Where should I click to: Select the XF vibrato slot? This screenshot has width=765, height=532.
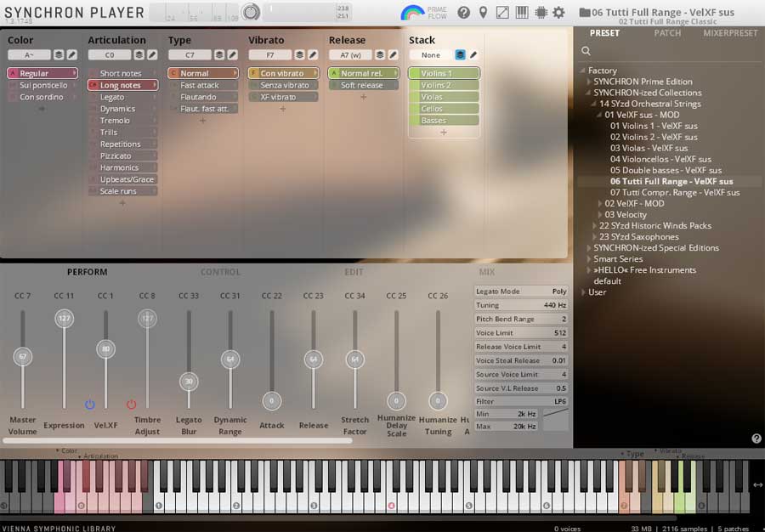tap(283, 97)
